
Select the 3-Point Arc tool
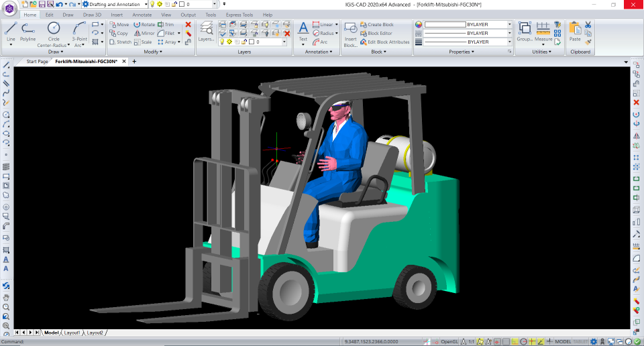(79, 34)
